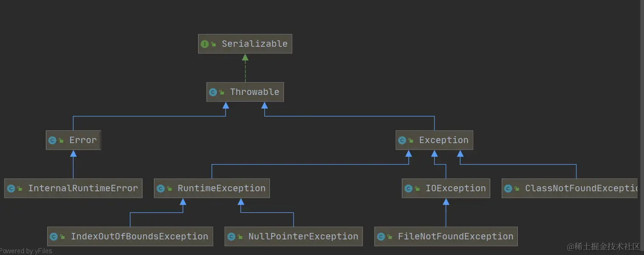Click the public lock icon on RuntimeException

tap(170, 189)
